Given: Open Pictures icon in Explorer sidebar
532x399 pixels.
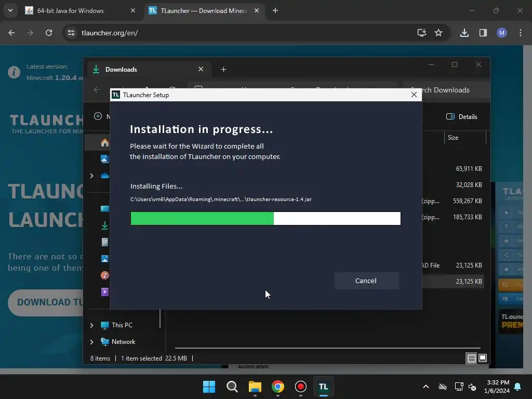Looking at the screenshot, I should (x=105, y=259).
